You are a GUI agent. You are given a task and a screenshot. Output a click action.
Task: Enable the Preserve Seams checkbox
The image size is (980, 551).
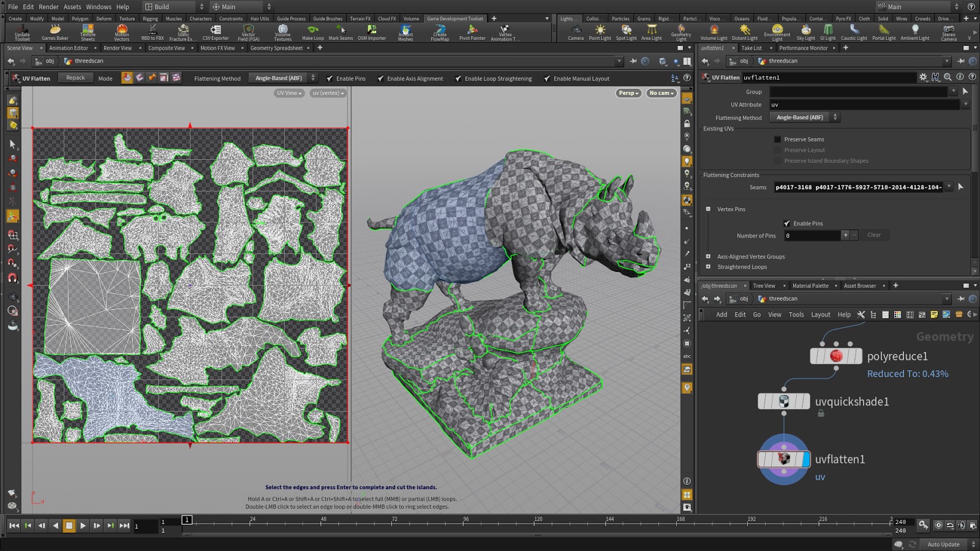(x=777, y=139)
